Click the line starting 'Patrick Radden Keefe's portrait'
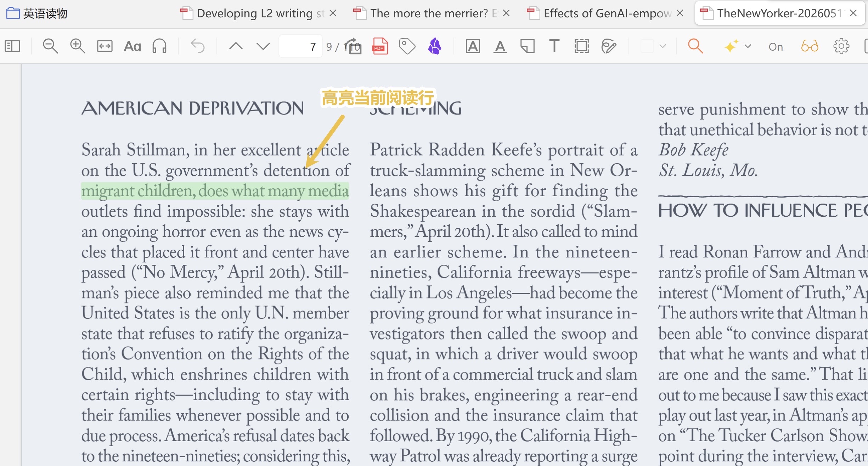This screenshot has height=466, width=868. pos(503,150)
